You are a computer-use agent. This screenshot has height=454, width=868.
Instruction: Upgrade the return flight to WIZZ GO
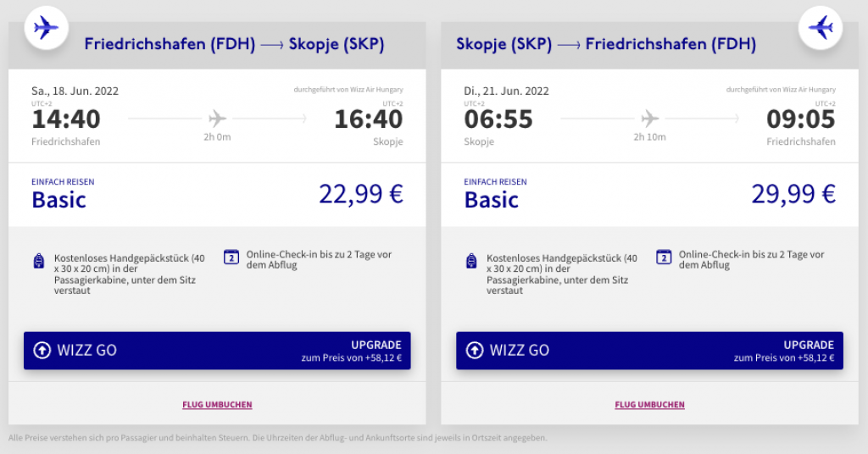[x=649, y=351]
